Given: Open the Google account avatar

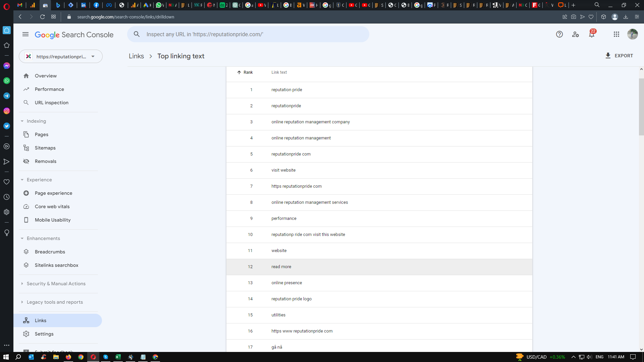Looking at the screenshot, I should [633, 34].
